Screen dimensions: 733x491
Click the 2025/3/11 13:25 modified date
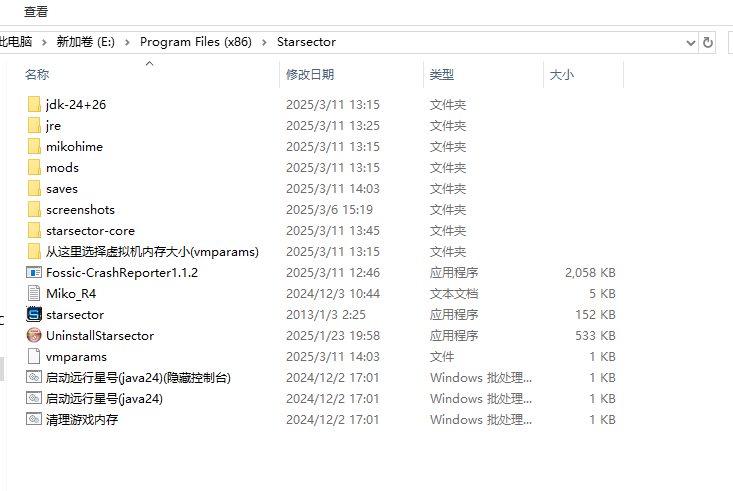click(x=333, y=125)
